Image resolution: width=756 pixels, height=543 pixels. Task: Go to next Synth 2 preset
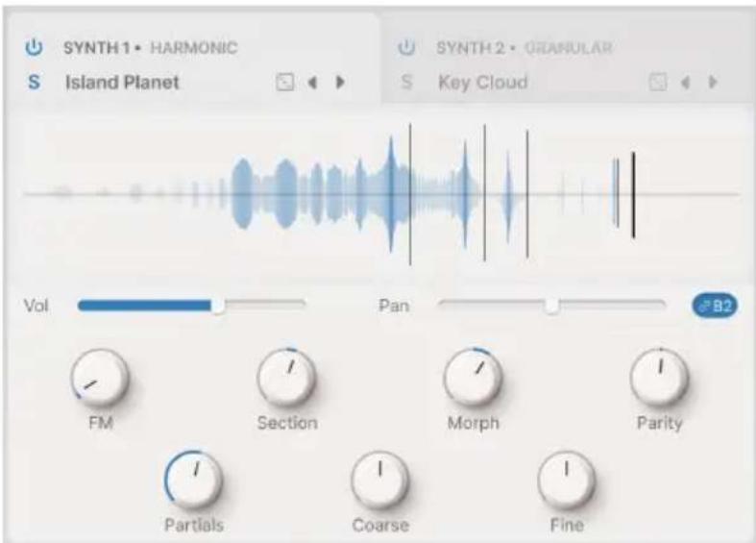[x=713, y=83]
